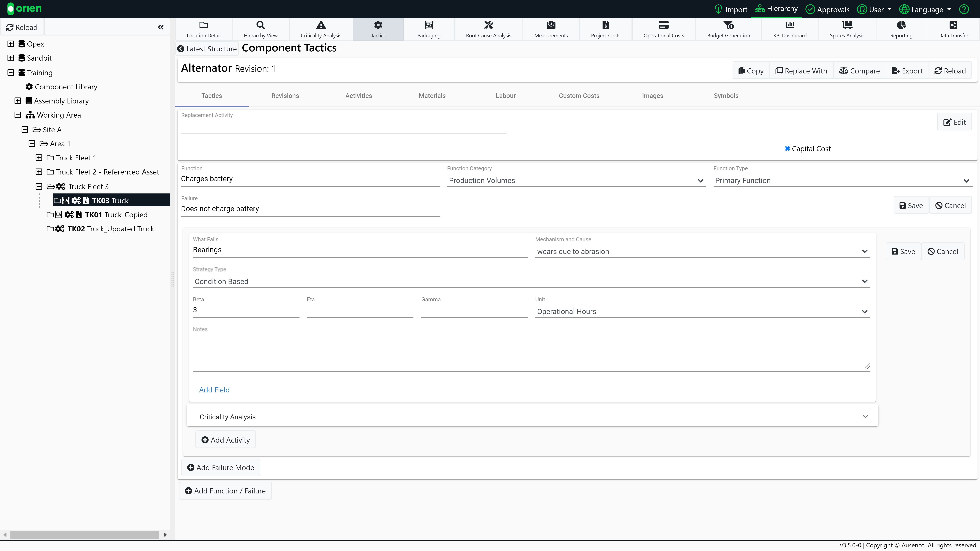The width and height of the screenshot is (980, 551).
Task: Click into the Beta input field
Action: [246, 310]
